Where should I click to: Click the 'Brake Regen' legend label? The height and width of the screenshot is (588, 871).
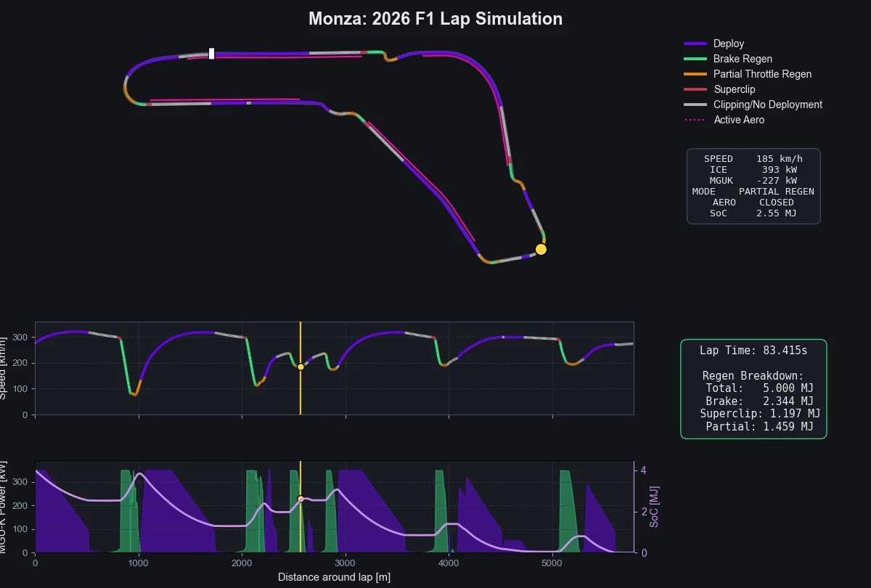point(743,59)
